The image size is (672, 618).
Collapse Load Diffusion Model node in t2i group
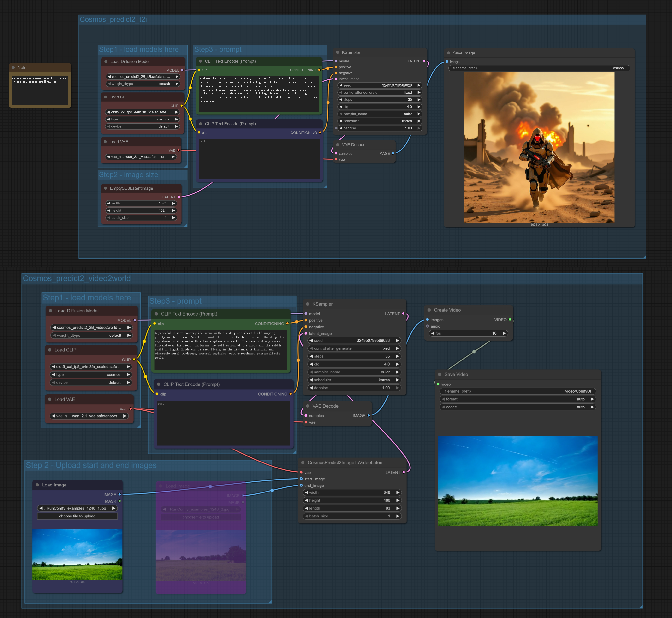(106, 61)
